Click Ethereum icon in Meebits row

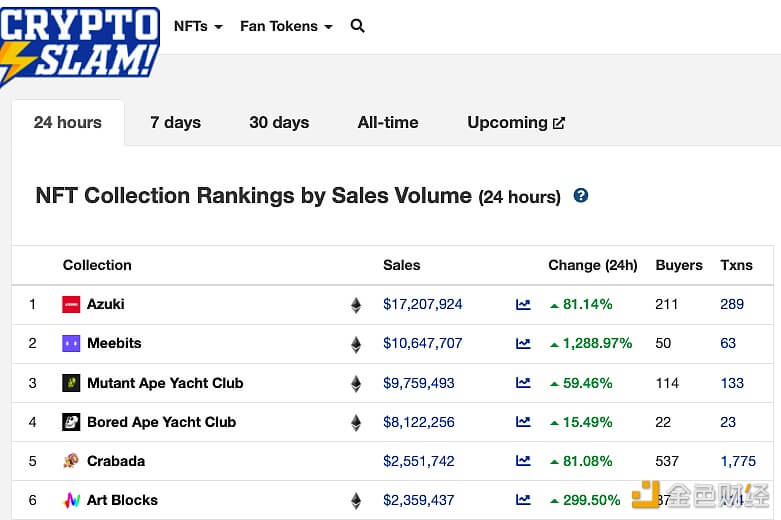356,344
